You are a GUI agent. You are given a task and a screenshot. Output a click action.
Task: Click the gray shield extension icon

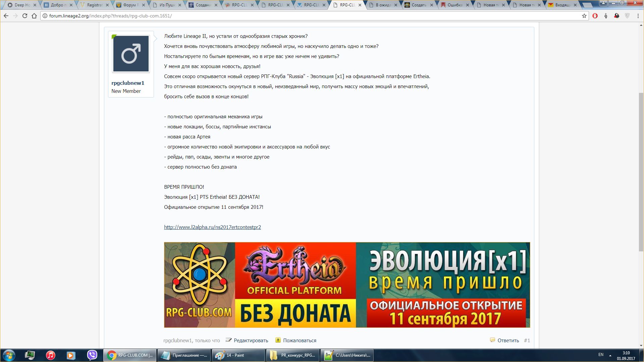[x=627, y=16]
